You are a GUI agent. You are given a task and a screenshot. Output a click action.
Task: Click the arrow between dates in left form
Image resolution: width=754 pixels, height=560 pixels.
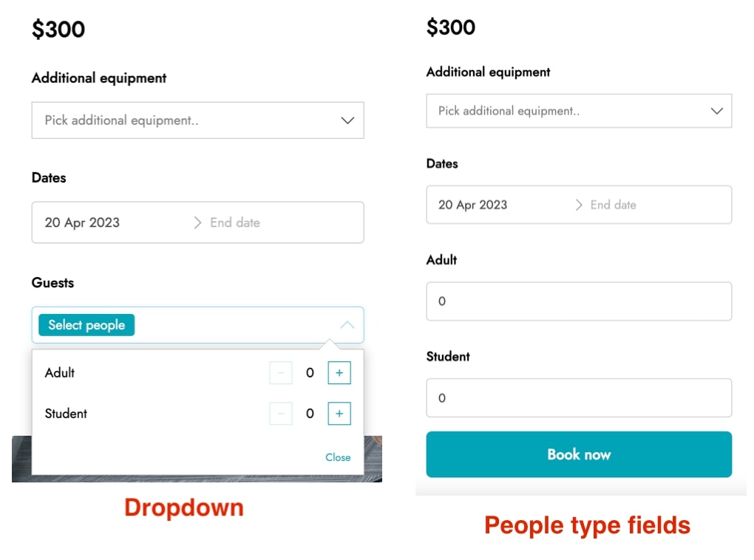(x=197, y=222)
